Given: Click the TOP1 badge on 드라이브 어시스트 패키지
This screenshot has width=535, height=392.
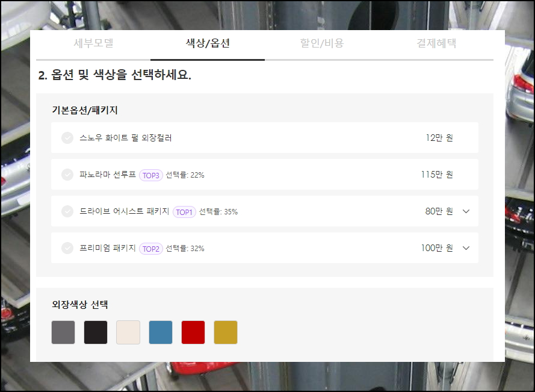Looking at the screenshot, I should point(184,212).
